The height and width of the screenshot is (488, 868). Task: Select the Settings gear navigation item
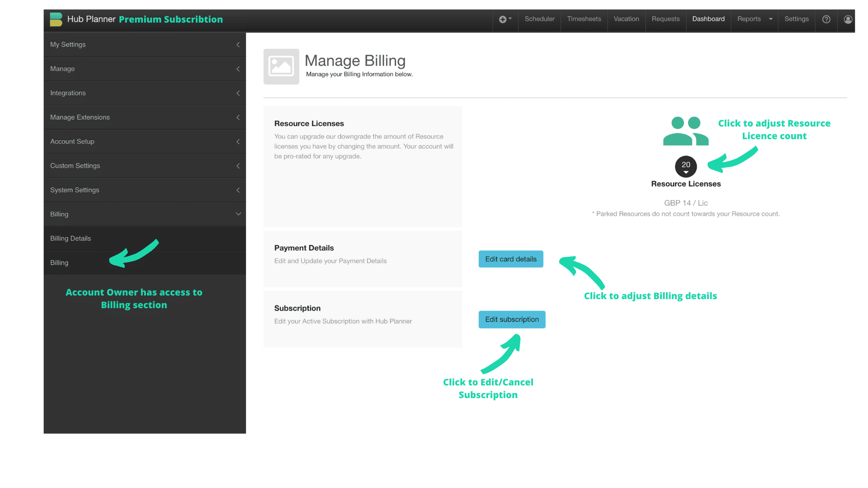pyautogui.click(x=797, y=19)
